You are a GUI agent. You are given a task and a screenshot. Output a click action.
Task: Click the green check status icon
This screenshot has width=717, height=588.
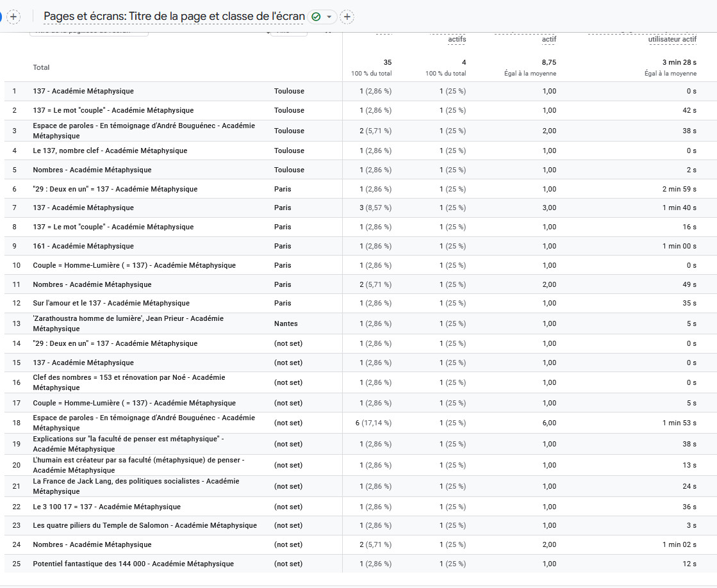316,17
